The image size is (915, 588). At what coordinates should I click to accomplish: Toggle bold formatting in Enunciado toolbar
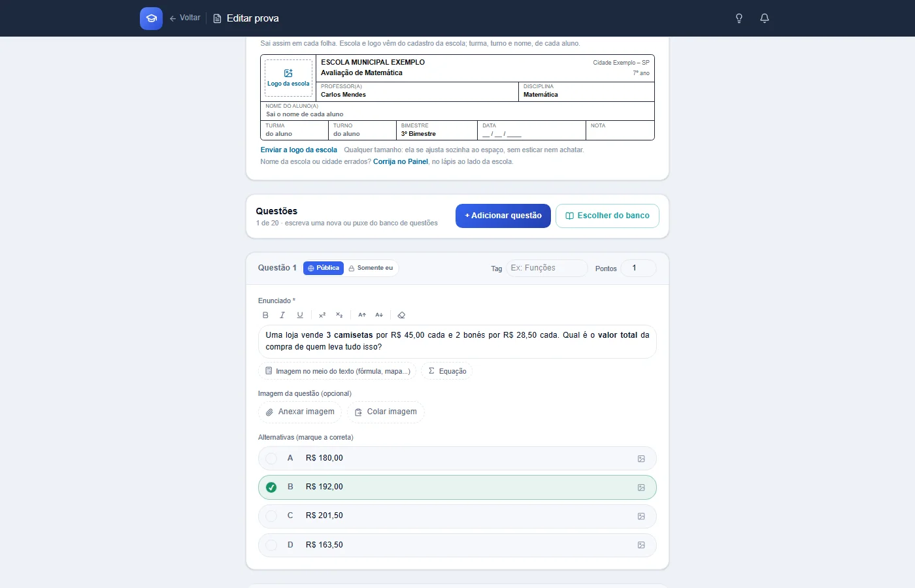click(265, 315)
